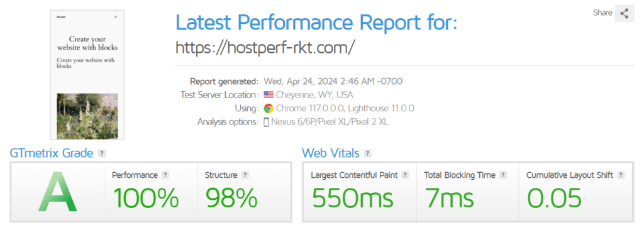Image resolution: width=644 pixels, height=240 pixels.
Task: Click the GTmetrix Grade heading
Action: [x=52, y=153]
